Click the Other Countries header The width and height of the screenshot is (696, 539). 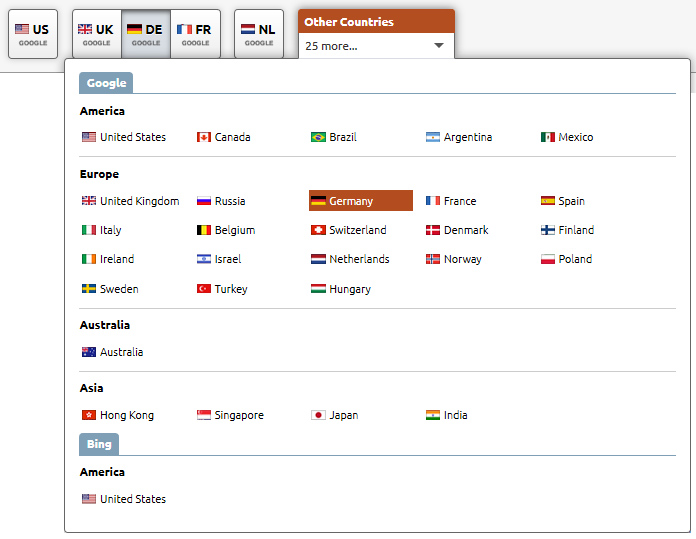[x=376, y=21]
